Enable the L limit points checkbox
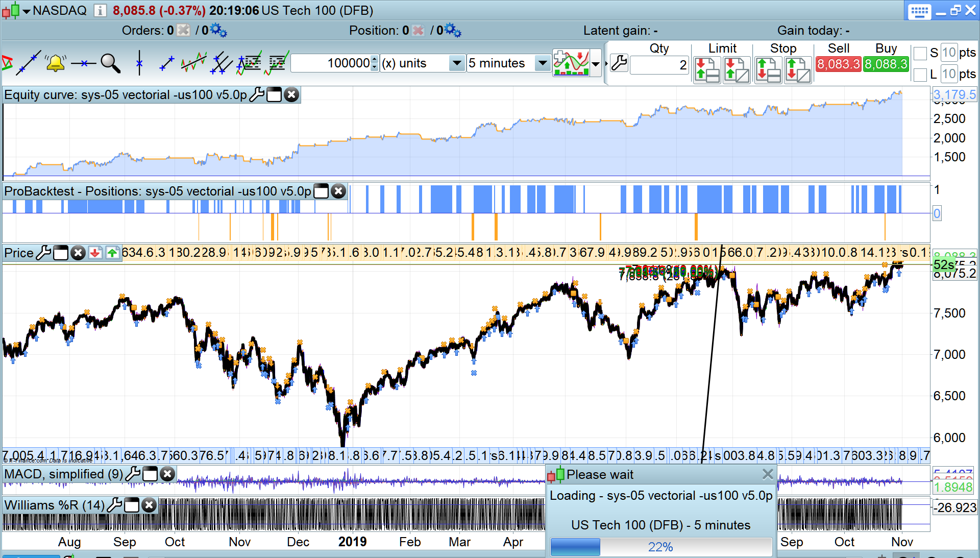The height and width of the screenshot is (558, 980). coord(920,75)
